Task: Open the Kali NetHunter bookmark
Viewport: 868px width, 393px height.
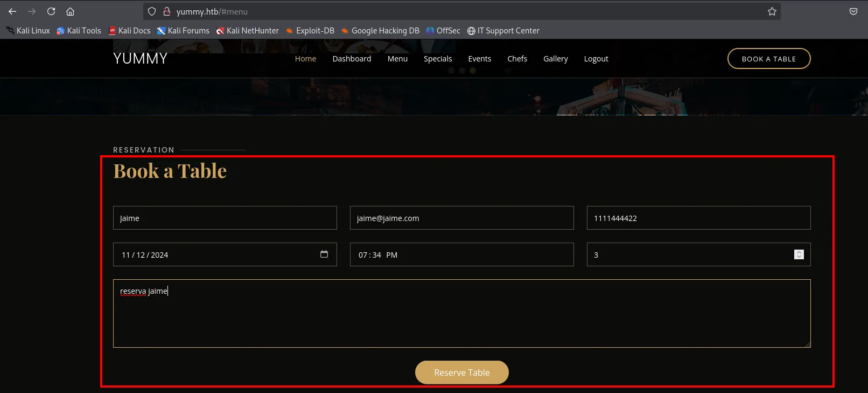Action: [247, 31]
